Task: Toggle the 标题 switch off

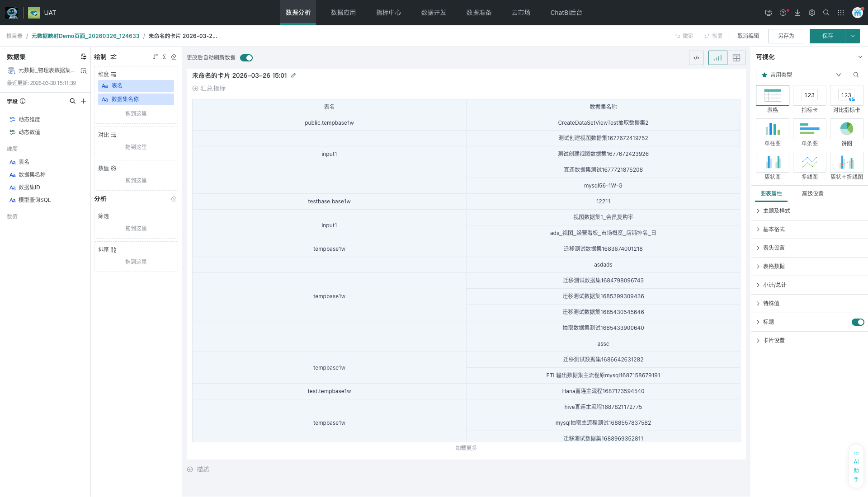Action: click(x=858, y=322)
